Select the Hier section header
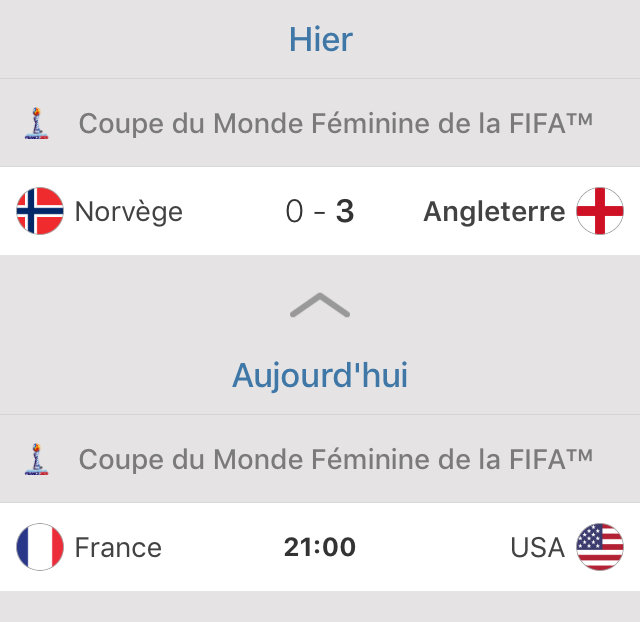 point(320,39)
